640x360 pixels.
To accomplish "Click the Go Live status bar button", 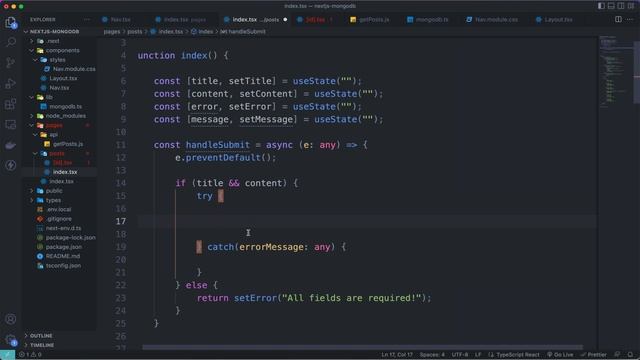I will tap(560, 355).
